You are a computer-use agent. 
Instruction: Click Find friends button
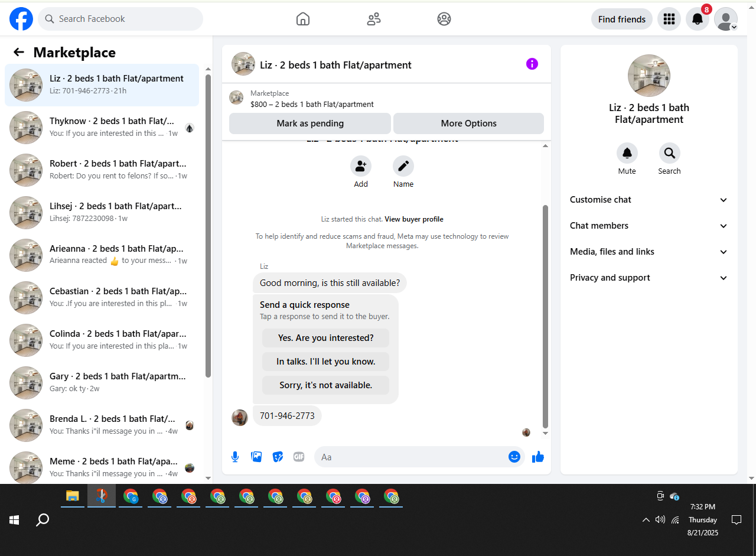622,19
